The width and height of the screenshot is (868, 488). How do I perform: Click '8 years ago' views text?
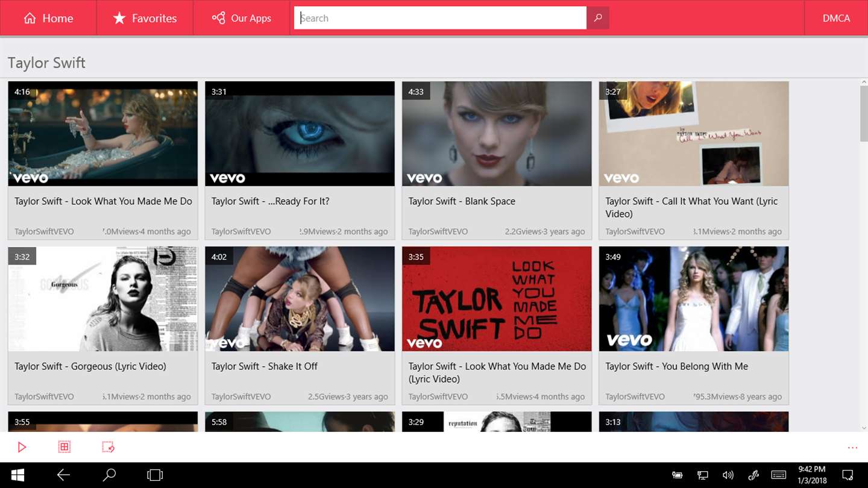(737, 396)
